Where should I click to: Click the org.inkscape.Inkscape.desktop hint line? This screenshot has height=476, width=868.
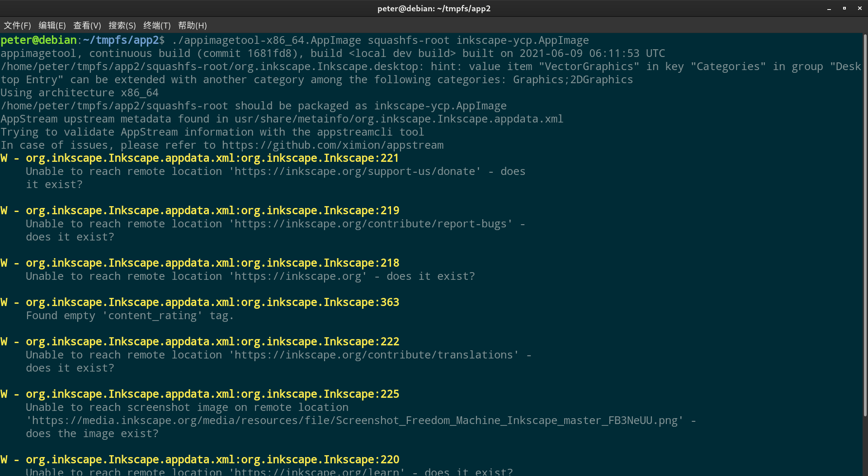coord(431,66)
